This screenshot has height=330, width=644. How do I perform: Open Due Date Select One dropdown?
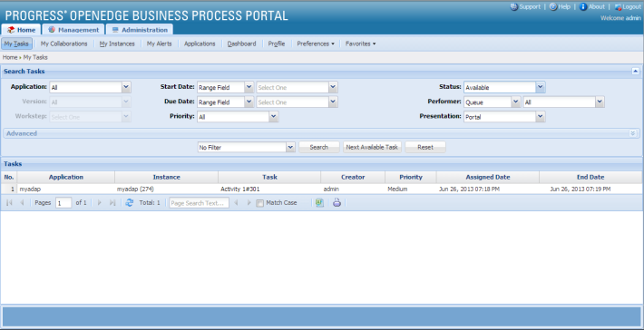(x=333, y=102)
